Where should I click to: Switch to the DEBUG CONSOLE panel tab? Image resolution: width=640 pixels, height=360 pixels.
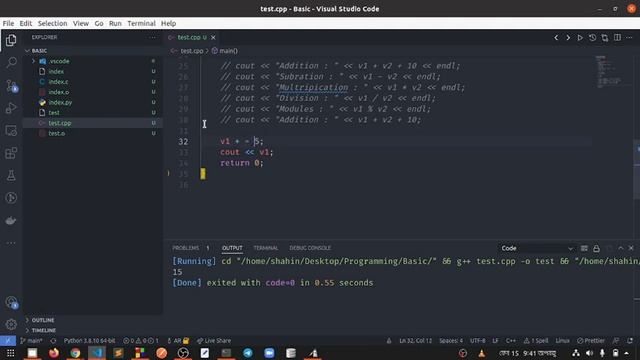click(310, 248)
